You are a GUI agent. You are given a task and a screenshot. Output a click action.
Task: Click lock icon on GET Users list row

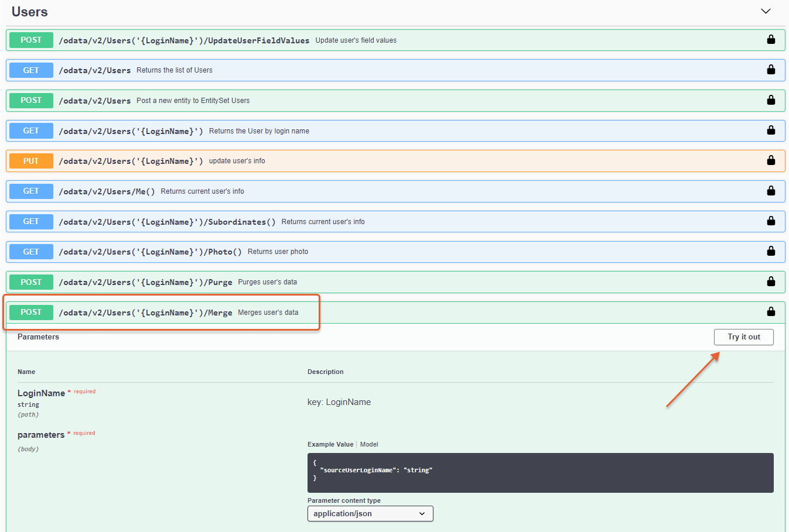coord(771,70)
